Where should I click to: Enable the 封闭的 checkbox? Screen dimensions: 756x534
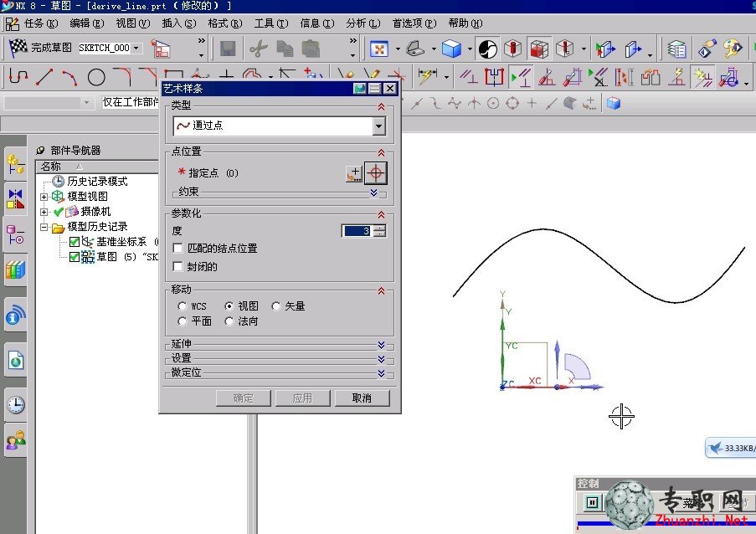pyautogui.click(x=178, y=266)
